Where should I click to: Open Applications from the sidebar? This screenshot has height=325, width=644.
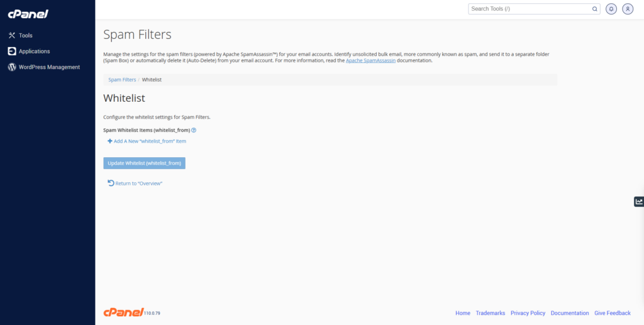[34, 52]
